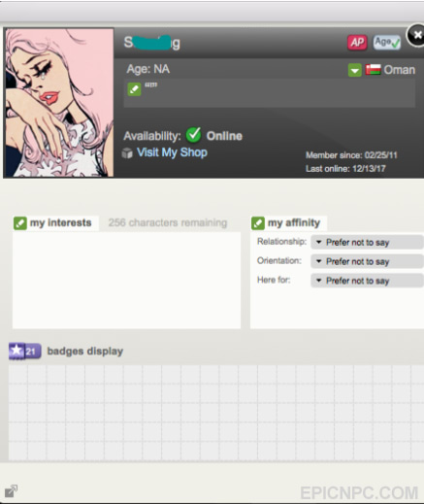Close the profile card with X button
Viewport: 424px width, 504px height.
pyautogui.click(x=416, y=35)
